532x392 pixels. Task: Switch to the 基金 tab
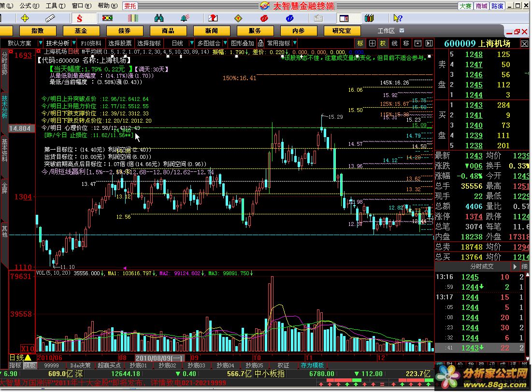81,31
